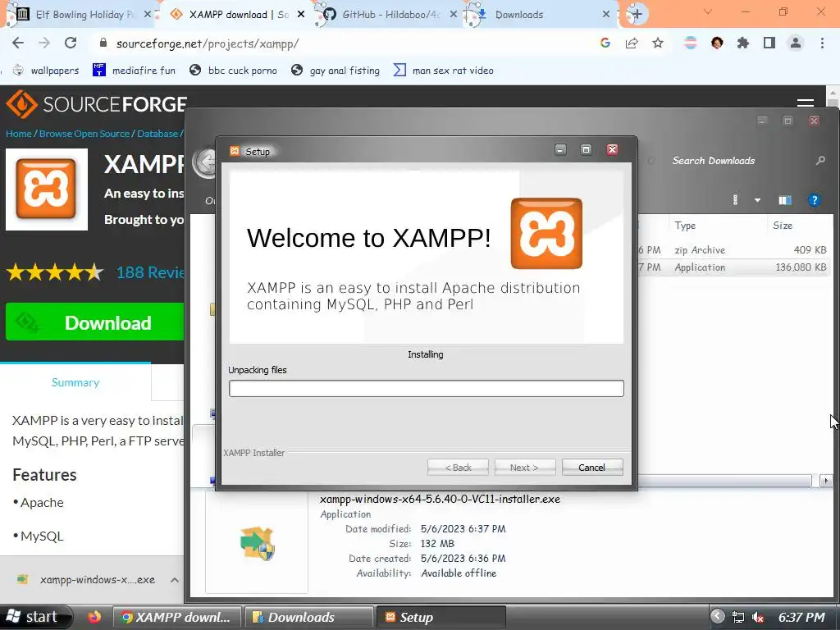Screen dimensions: 840x630
Task: Click the Setup title bar icon
Action: click(x=235, y=151)
